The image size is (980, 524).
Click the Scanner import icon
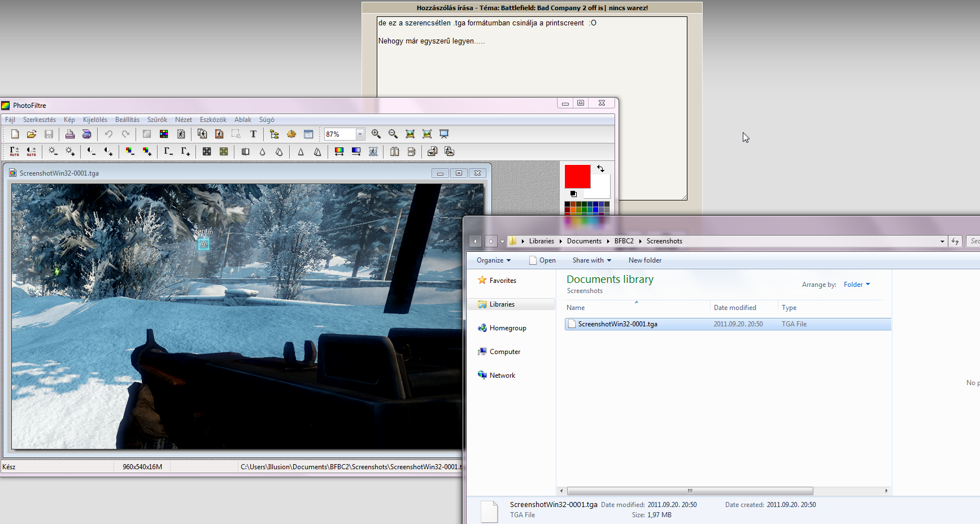86,134
